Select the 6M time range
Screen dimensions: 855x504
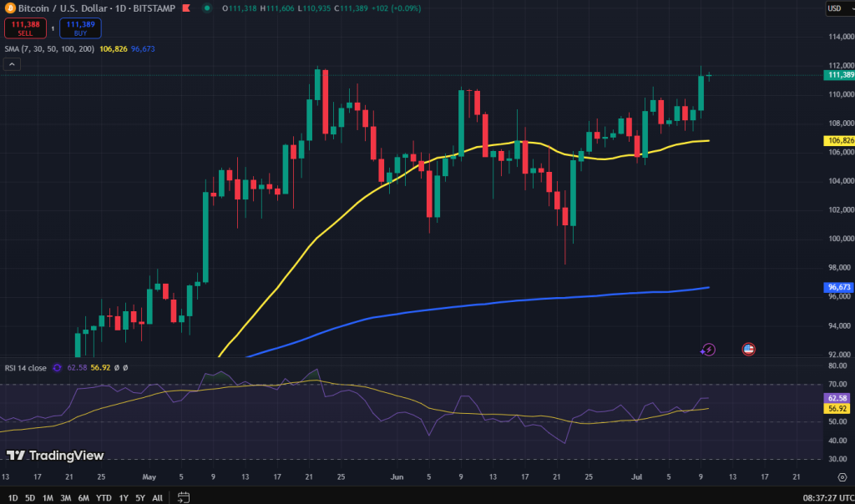(83, 498)
